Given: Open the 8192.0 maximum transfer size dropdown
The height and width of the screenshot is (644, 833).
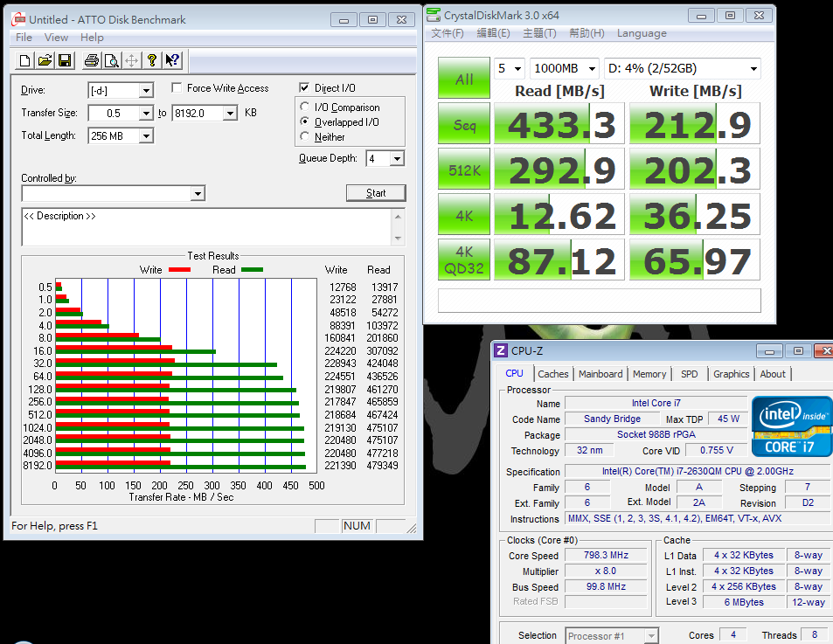Looking at the screenshot, I should pyautogui.click(x=230, y=113).
